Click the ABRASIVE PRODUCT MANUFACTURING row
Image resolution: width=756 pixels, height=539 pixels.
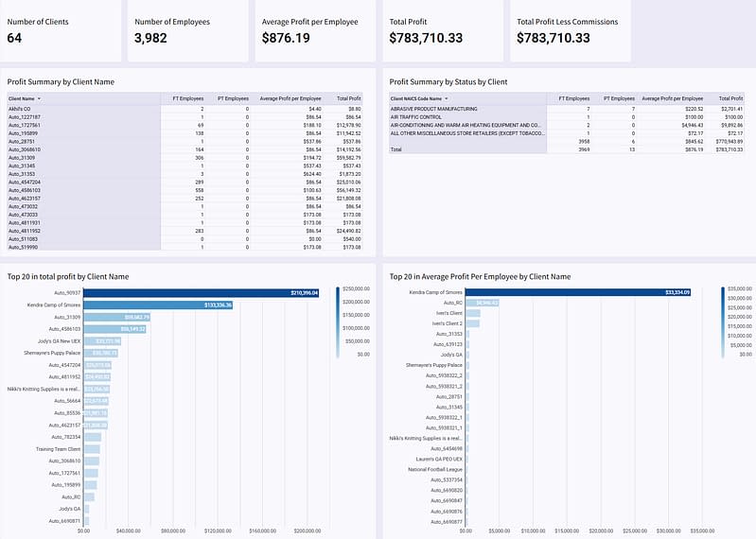467,109
